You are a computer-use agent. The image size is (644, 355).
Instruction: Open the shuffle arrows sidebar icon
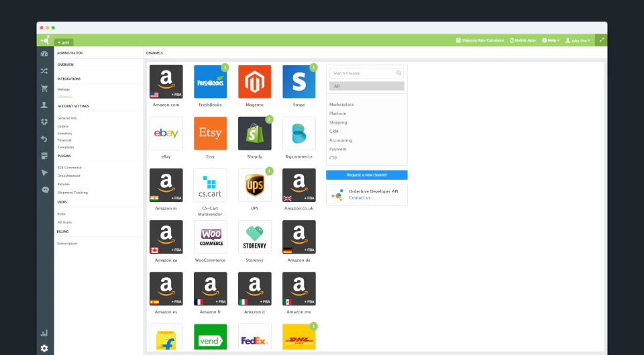click(x=44, y=71)
